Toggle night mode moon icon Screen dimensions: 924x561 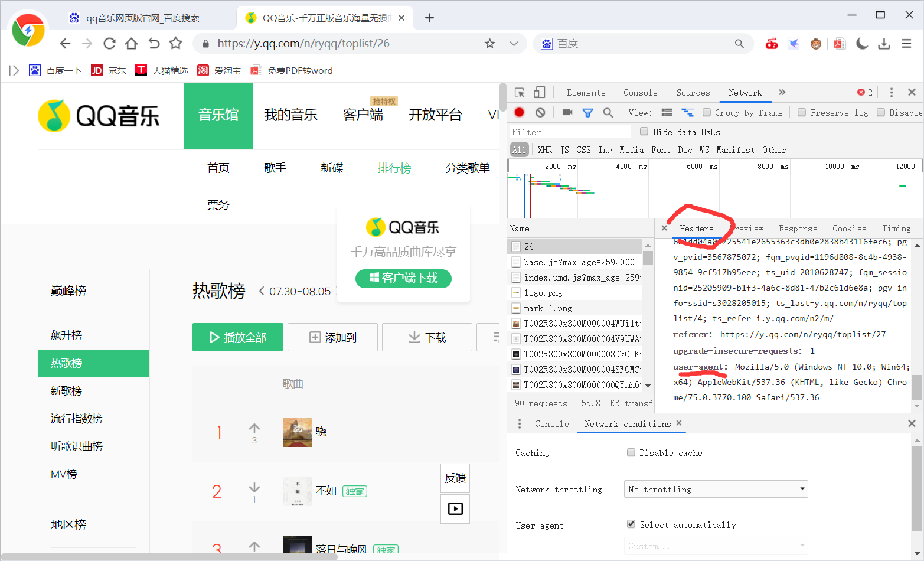pyautogui.click(x=862, y=44)
